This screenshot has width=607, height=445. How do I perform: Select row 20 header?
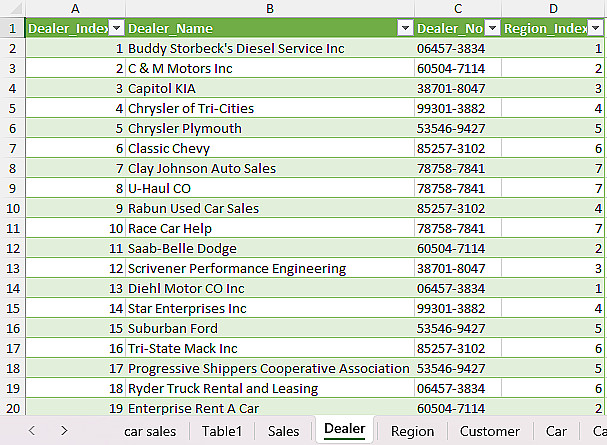point(12,408)
